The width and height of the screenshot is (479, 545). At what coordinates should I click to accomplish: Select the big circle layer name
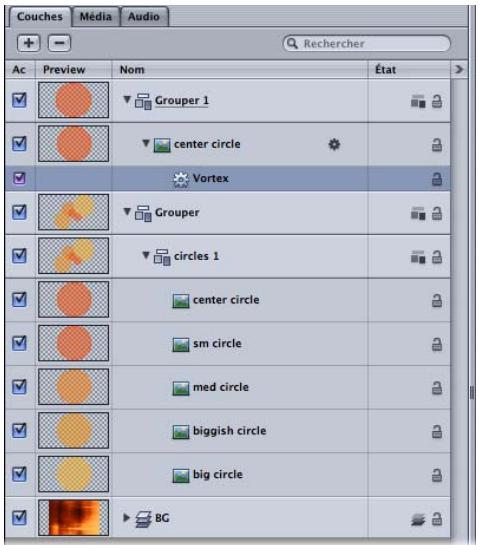[x=218, y=475]
